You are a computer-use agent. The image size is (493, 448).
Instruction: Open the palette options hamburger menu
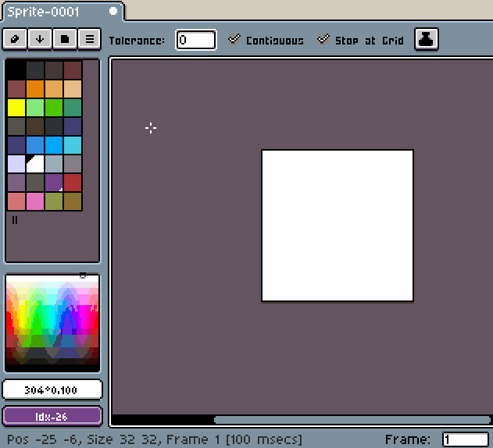tap(90, 39)
